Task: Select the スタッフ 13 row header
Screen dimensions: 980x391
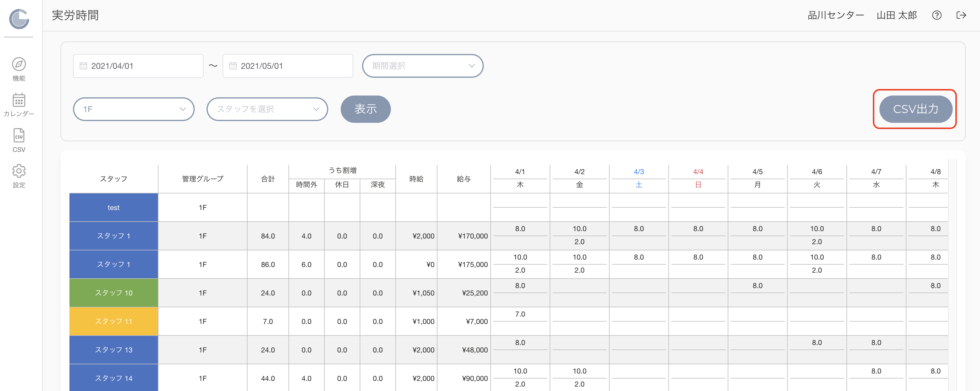Action: click(114, 350)
